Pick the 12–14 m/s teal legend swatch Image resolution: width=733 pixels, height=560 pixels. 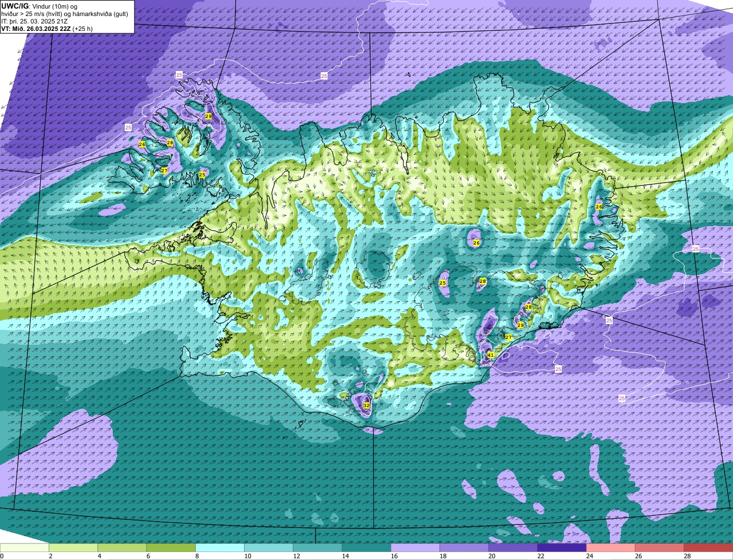(318, 547)
